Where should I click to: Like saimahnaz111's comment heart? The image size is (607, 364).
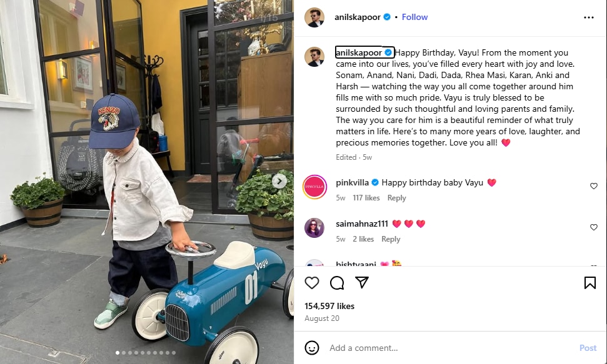pyautogui.click(x=593, y=227)
